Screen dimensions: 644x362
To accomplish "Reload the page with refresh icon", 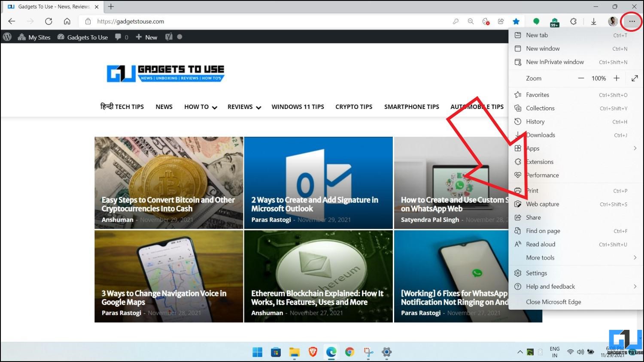I will [x=49, y=21].
